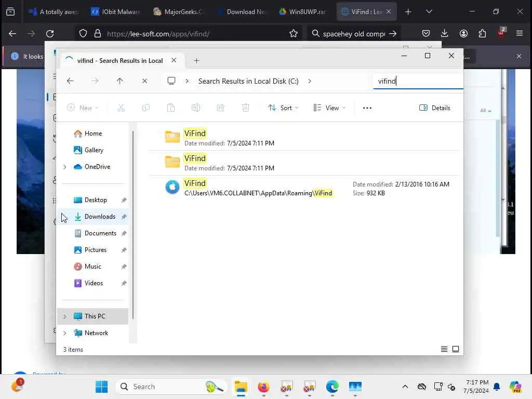The image size is (532, 399).
Task: Open the Downloads quick access folder
Action: coord(94,217)
